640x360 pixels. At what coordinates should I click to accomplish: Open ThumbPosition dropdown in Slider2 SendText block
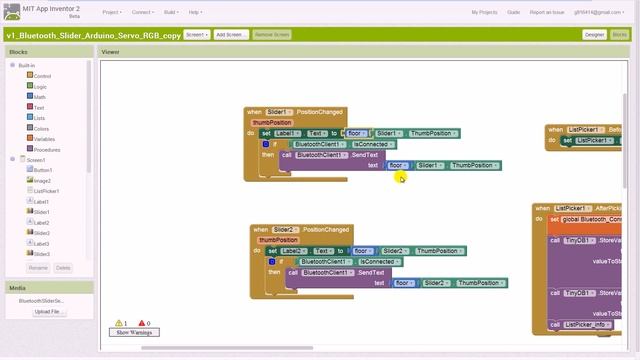482,283
